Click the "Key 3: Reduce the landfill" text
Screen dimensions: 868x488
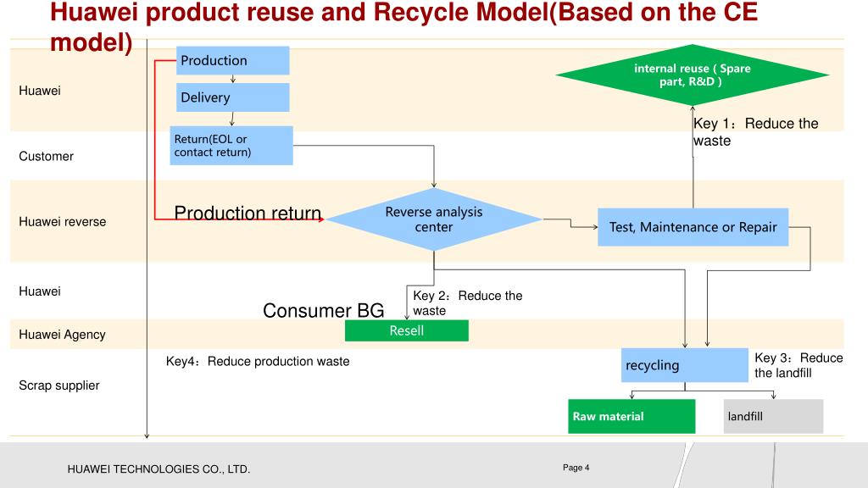tap(798, 365)
